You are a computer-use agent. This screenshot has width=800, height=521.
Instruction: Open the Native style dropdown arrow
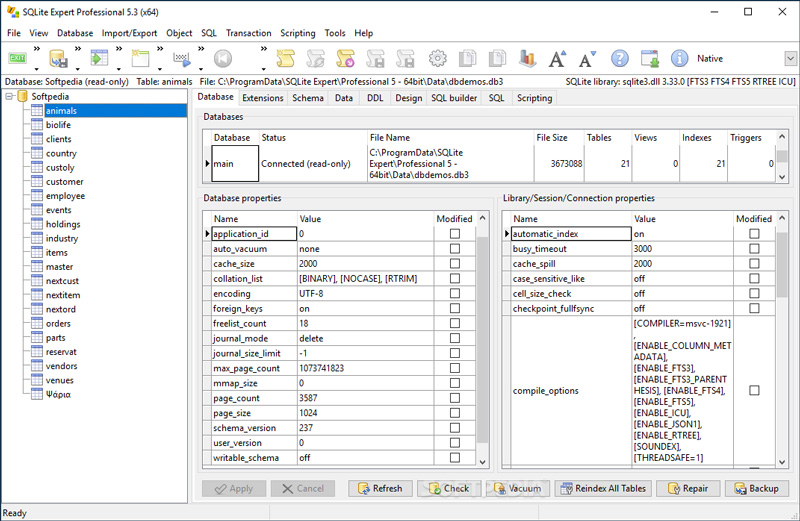tap(790, 59)
